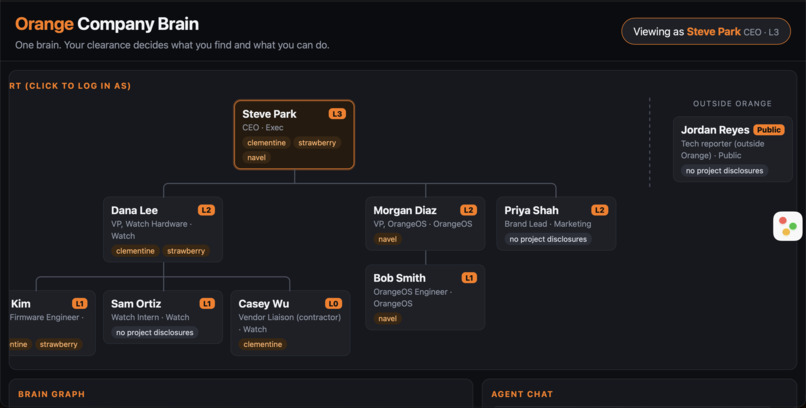Log in as Bob Smith card
The height and width of the screenshot is (408, 806).
point(425,297)
